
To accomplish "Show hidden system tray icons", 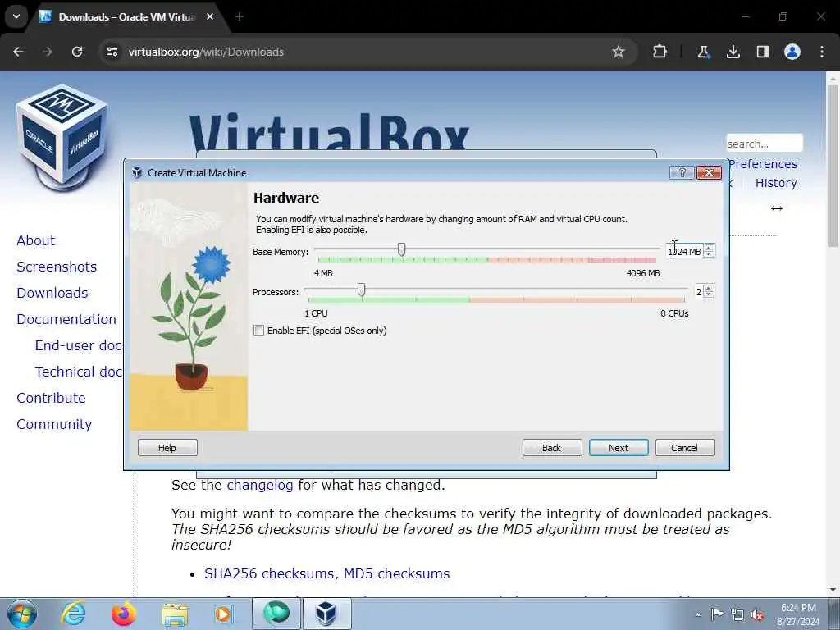I will coord(697,614).
